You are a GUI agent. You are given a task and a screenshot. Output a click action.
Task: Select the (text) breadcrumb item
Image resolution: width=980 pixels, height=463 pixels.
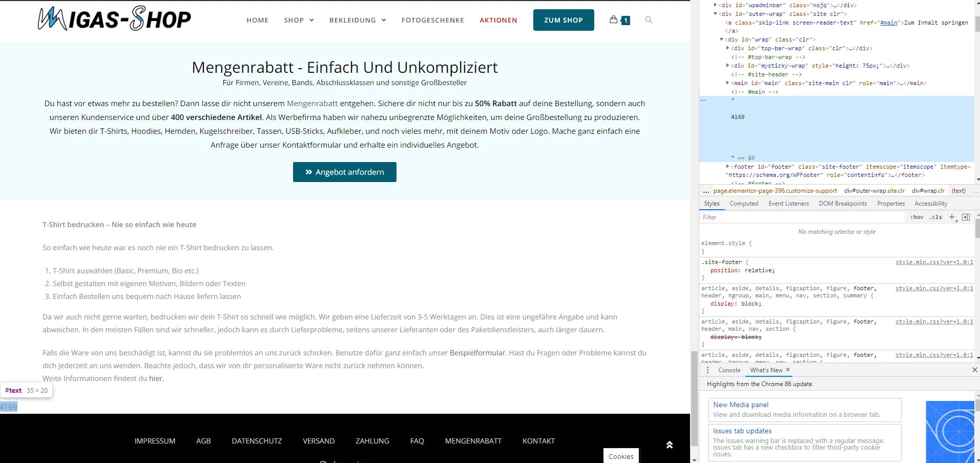pos(958,191)
